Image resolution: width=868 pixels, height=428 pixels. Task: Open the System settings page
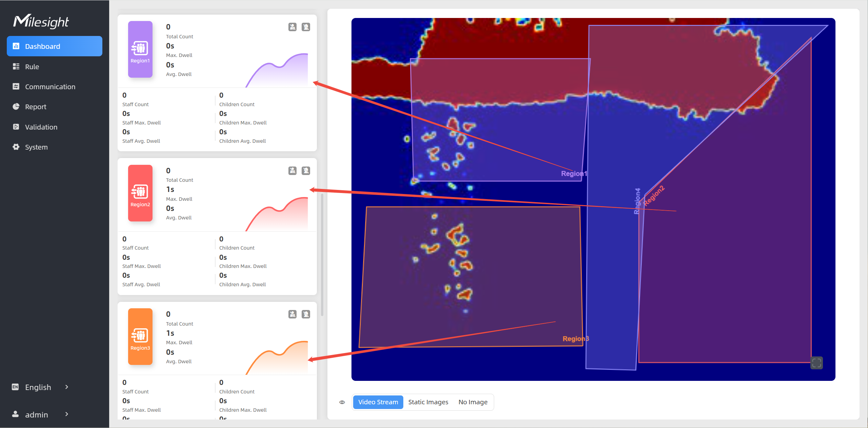point(36,147)
